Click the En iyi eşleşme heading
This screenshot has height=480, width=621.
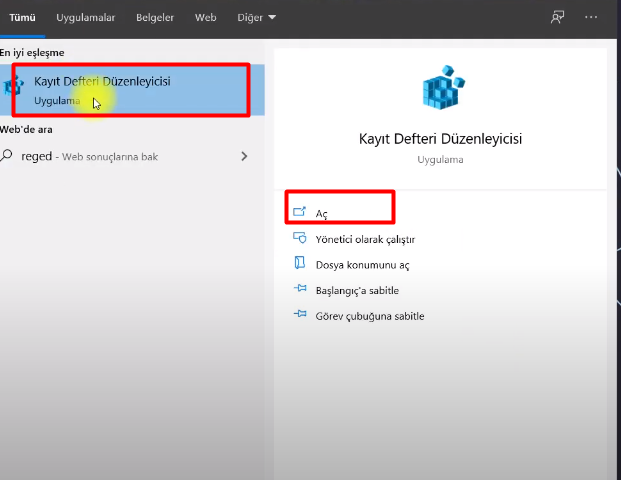coord(32,53)
